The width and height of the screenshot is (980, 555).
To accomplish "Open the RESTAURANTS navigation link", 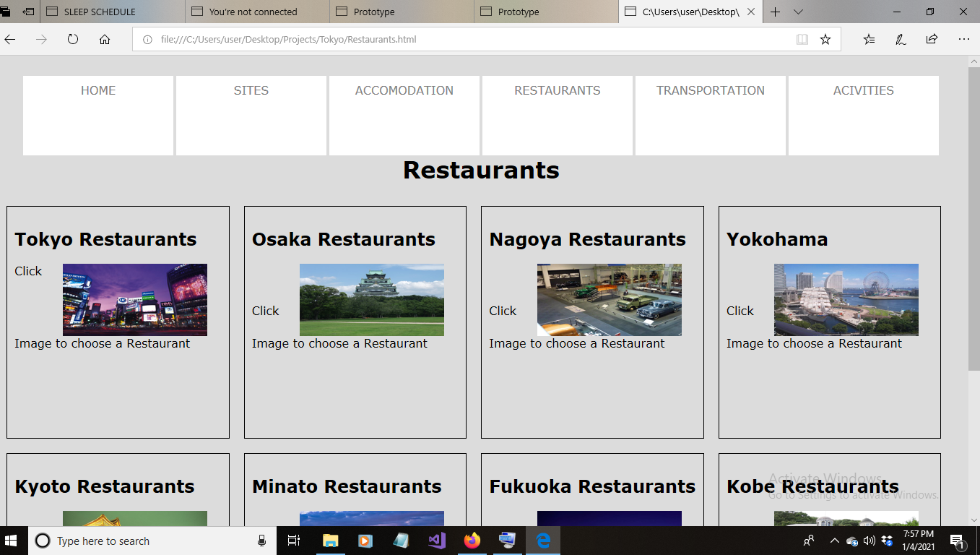I will 558,90.
